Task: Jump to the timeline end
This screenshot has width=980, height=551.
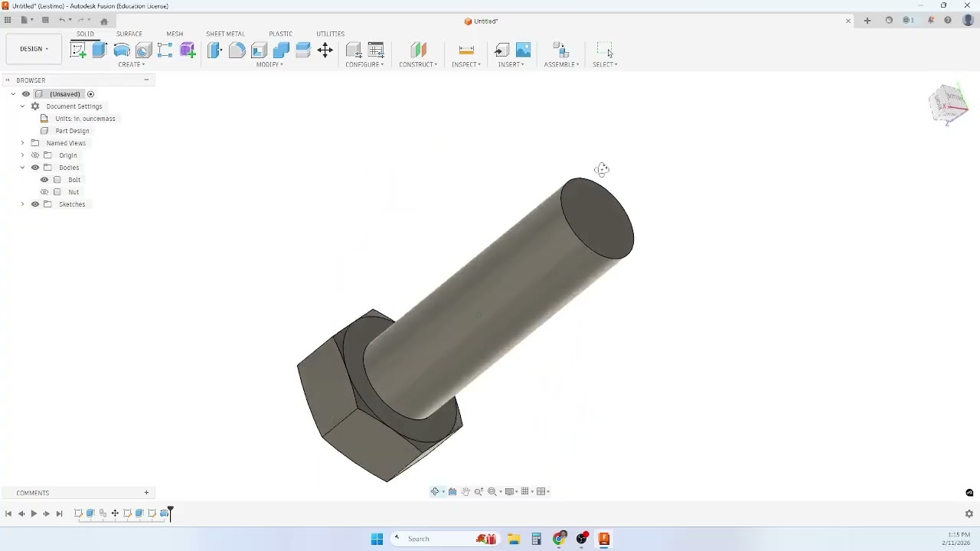Action: 59,514
